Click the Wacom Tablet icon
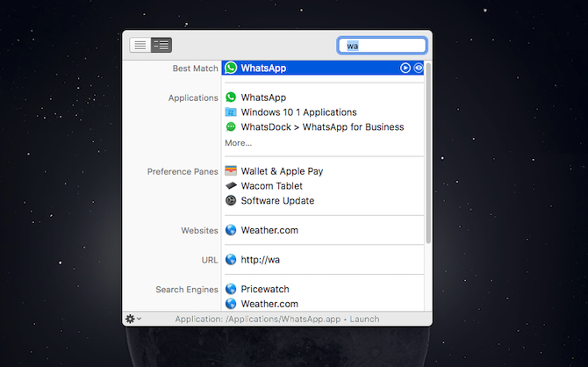The image size is (588, 367). (231, 185)
